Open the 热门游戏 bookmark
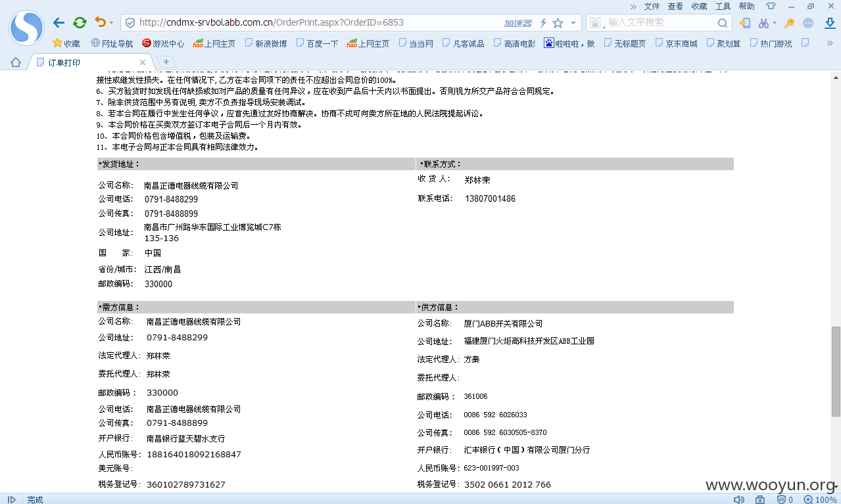This screenshot has width=841, height=504. [x=770, y=43]
